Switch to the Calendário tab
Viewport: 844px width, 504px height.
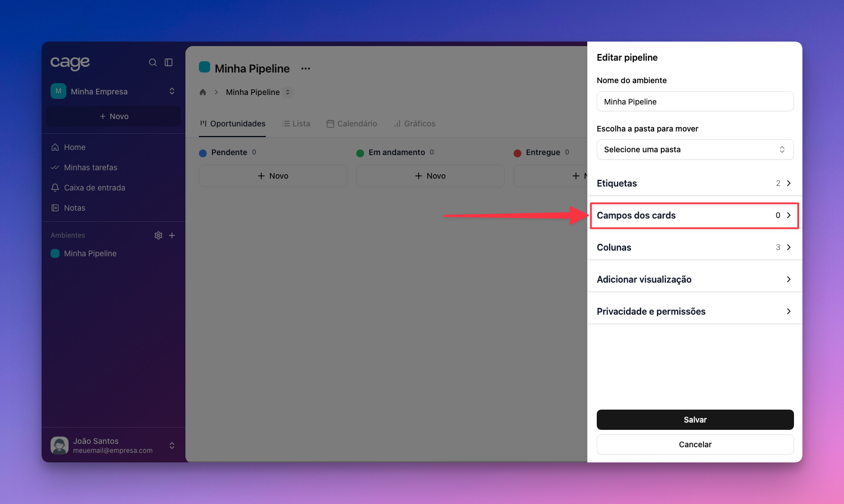coord(352,124)
